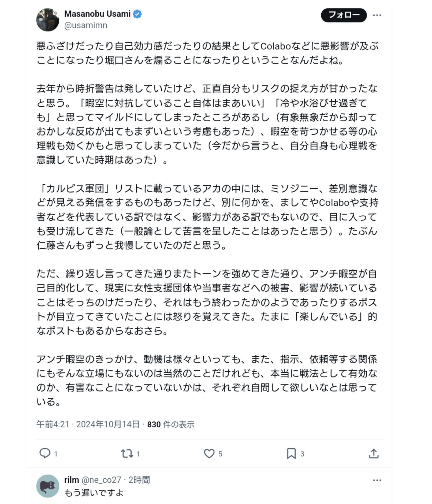The height and width of the screenshot is (504, 432).
Task: Click the tweet paragraph mentioning カルピス軍団
Action: click(207, 217)
